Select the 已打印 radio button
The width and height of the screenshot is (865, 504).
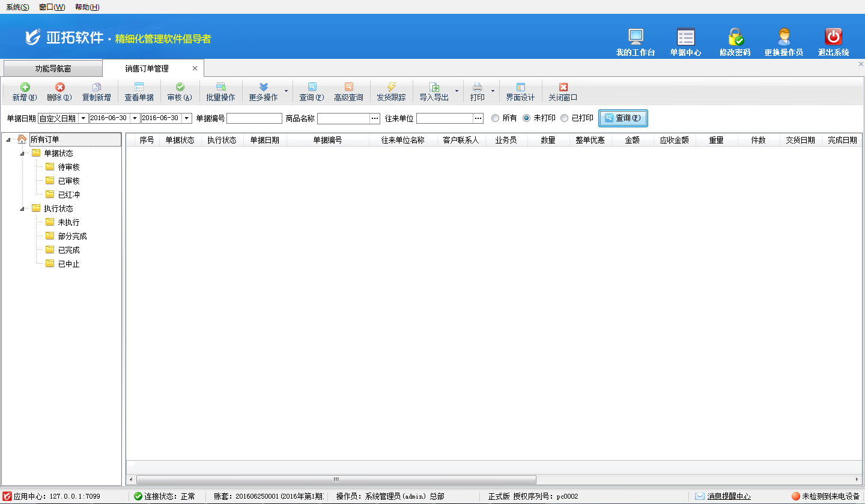click(565, 118)
